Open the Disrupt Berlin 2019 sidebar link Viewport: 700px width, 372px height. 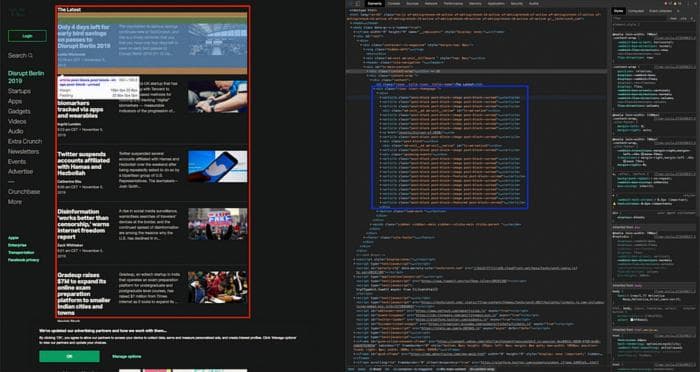pyautogui.click(x=26, y=77)
